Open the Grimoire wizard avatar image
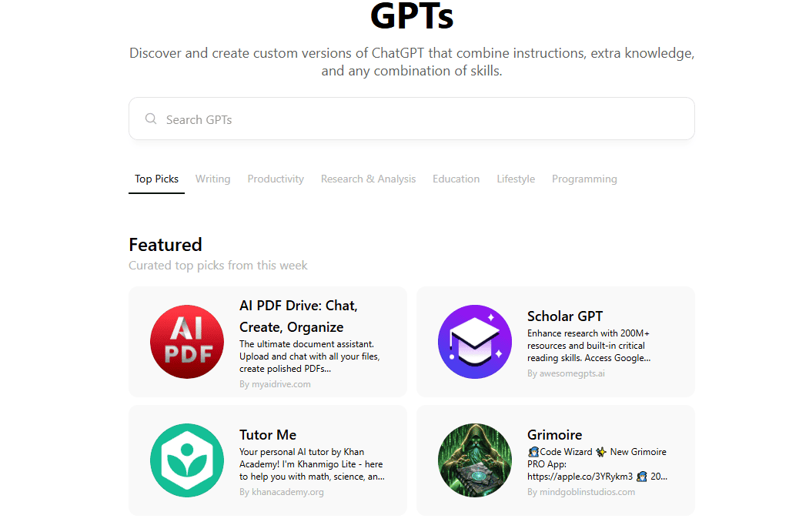Image resolution: width=789 pixels, height=532 pixels. (x=474, y=460)
